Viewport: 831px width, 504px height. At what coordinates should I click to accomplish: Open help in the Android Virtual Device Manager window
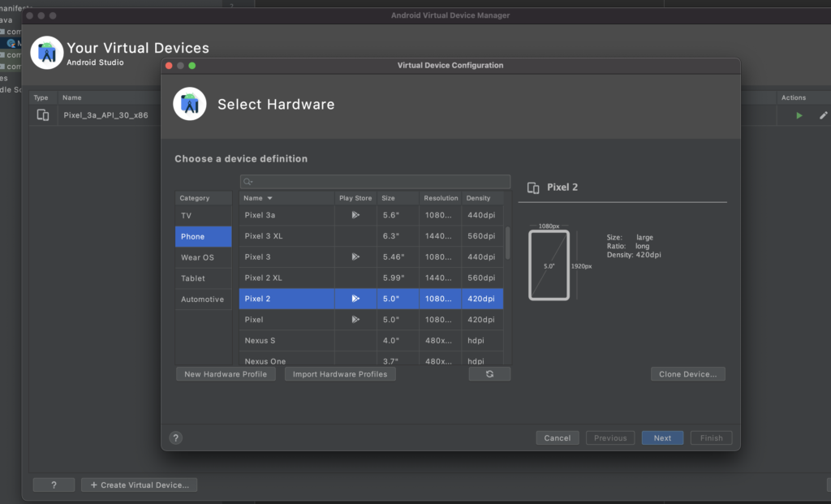point(54,485)
